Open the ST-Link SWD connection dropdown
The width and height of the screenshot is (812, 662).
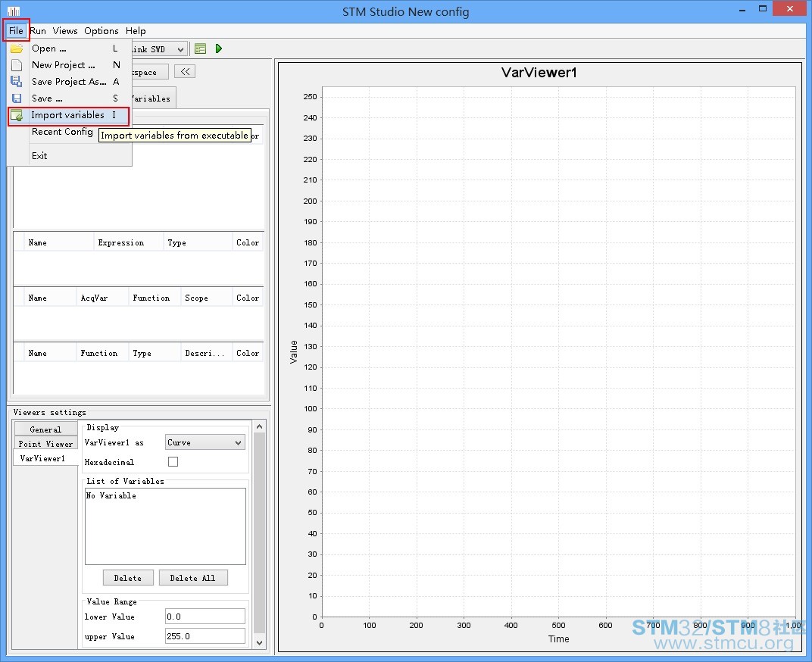coord(158,49)
